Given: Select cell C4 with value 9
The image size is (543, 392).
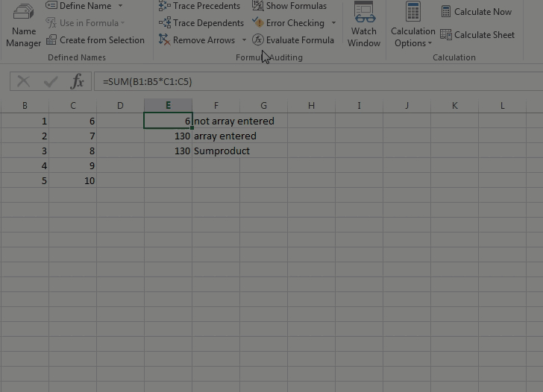Looking at the screenshot, I should coord(73,165).
